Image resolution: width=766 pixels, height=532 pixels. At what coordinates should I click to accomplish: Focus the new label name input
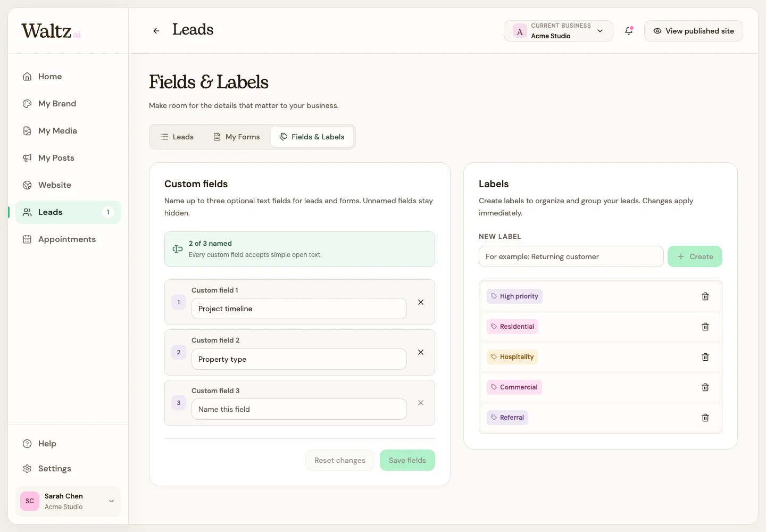tap(571, 256)
